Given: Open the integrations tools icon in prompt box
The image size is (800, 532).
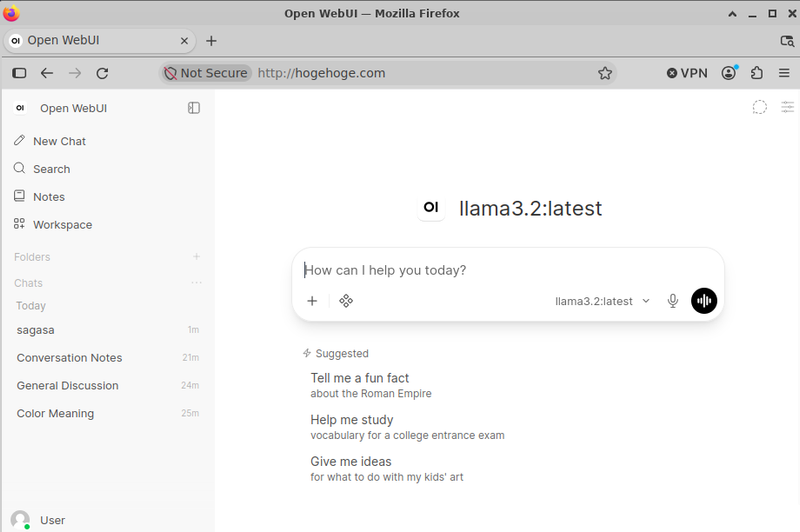Looking at the screenshot, I should 346,301.
